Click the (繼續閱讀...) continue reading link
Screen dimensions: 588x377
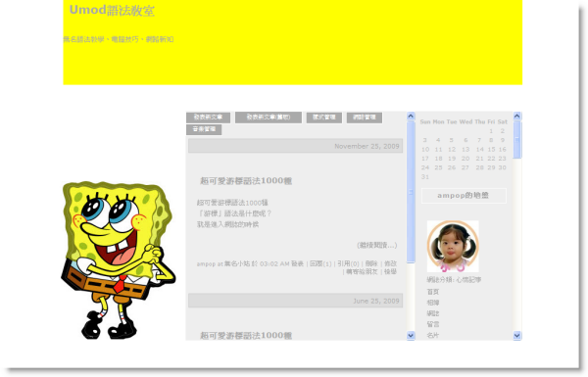point(377,245)
